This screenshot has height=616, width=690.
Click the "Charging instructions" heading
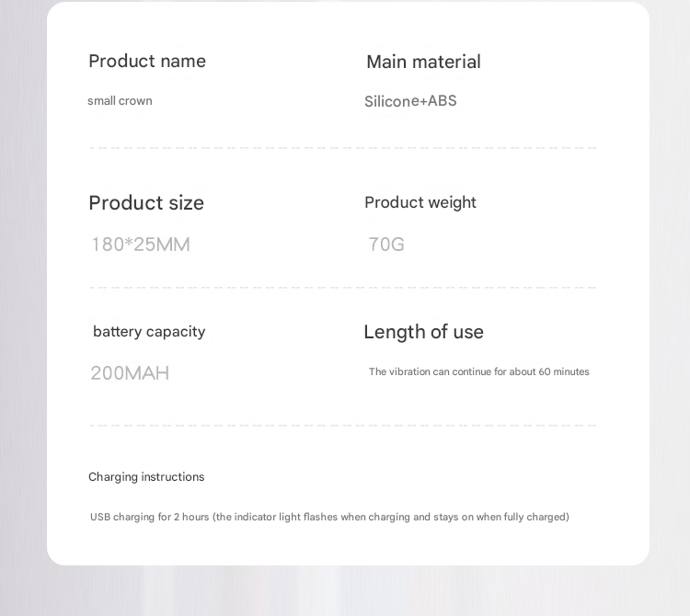pos(146,477)
